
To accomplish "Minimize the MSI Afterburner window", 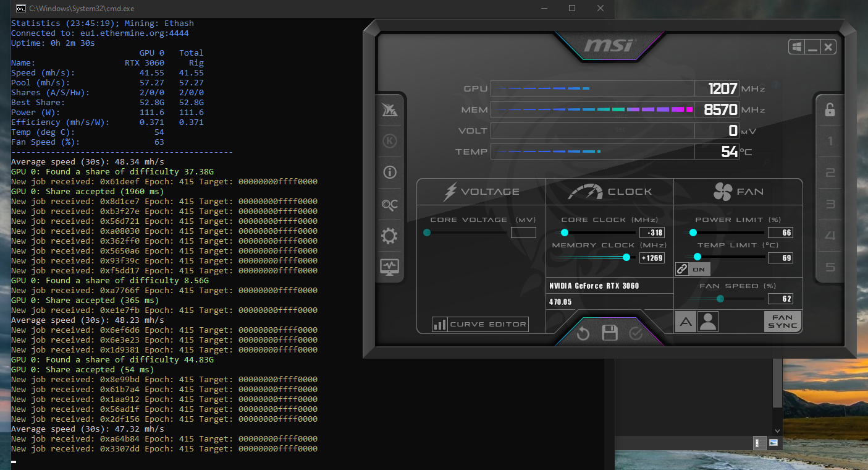I will (x=813, y=47).
